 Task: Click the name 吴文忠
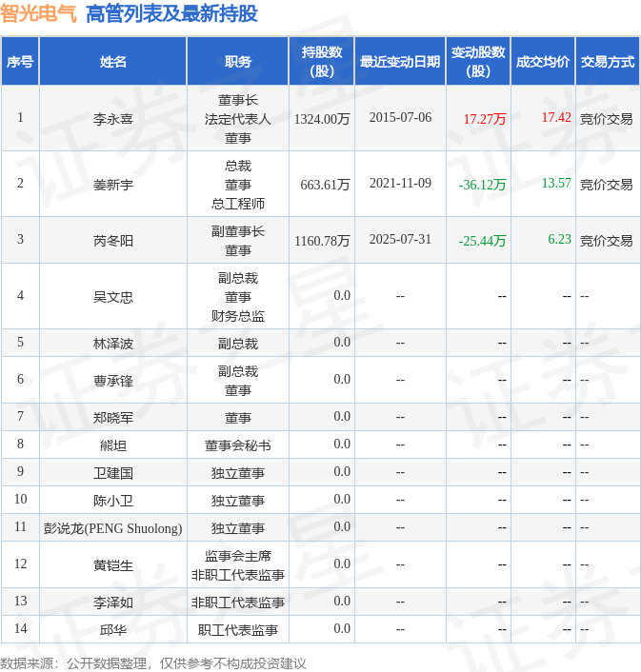(113, 297)
